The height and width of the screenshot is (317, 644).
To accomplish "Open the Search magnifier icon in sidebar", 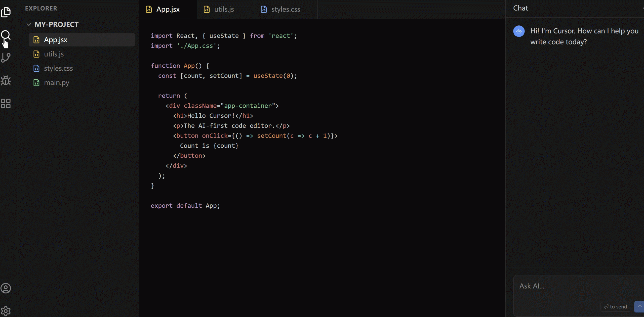I will [x=6, y=35].
